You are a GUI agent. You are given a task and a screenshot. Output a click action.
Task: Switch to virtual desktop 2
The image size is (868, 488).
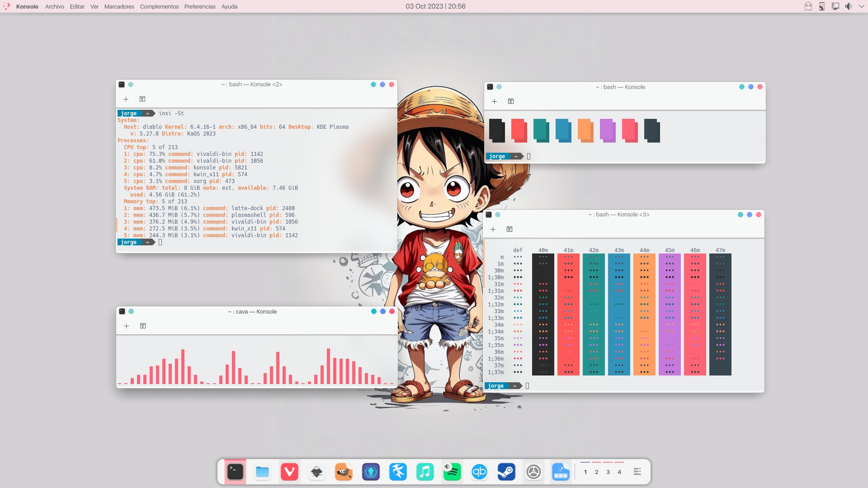point(597,472)
